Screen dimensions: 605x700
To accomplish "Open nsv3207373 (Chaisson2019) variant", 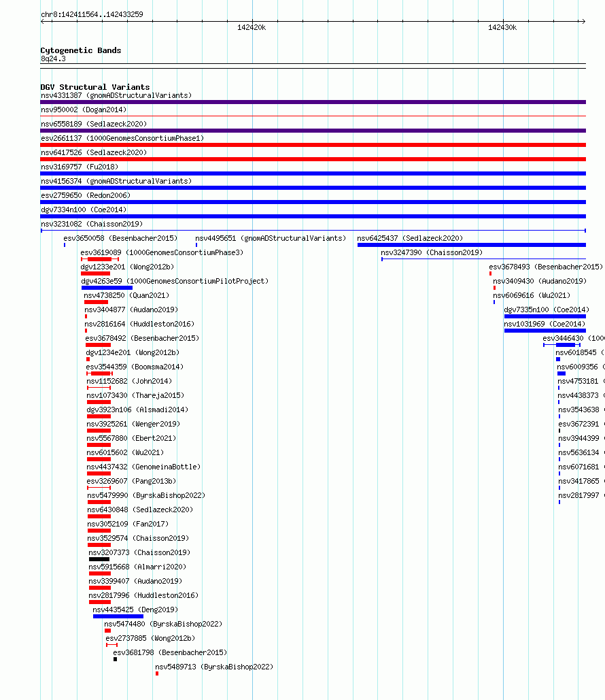I will coord(139,552).
